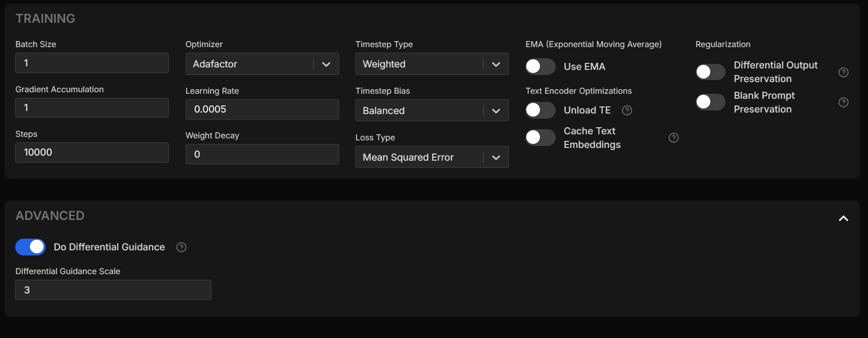The width and height of the screenshot is (868, 338).
Task: Enable Blank Prompt Preservation toggle
Action: [710, 102]
